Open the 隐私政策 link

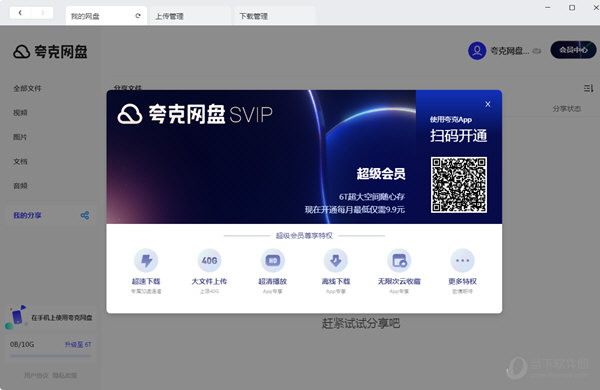tap(64, 375)
